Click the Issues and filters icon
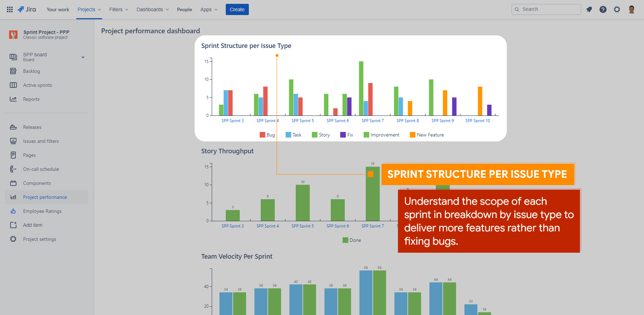 tap(13, 141)
